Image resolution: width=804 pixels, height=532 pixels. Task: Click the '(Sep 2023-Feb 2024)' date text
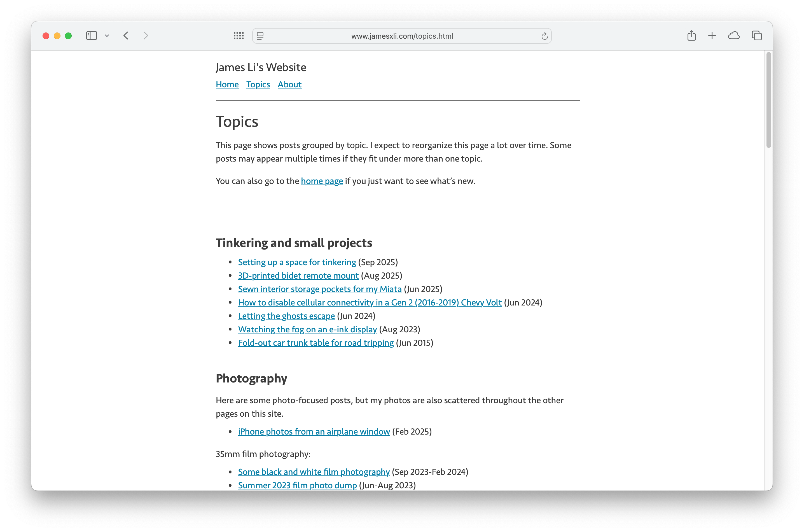tap(430, 472)
